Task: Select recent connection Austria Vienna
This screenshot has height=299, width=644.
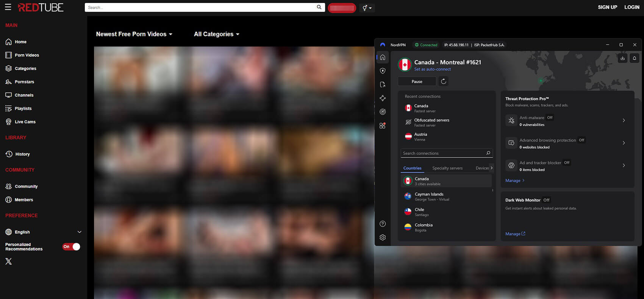Action: 447,137
